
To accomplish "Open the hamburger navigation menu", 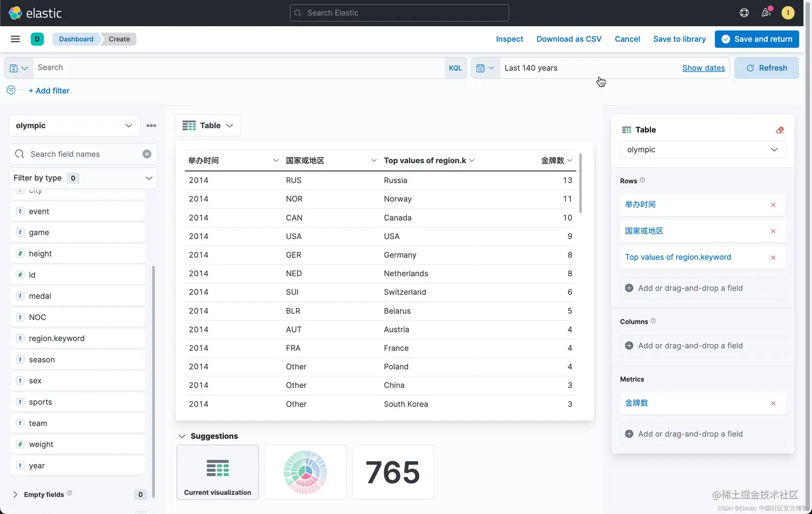I will tap(16, 39).
